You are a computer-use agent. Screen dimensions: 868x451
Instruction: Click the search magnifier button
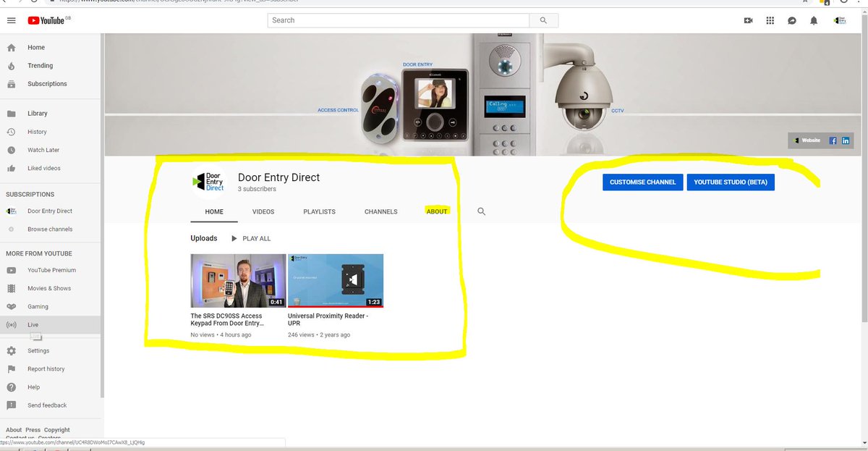click(x=543, y=20)
